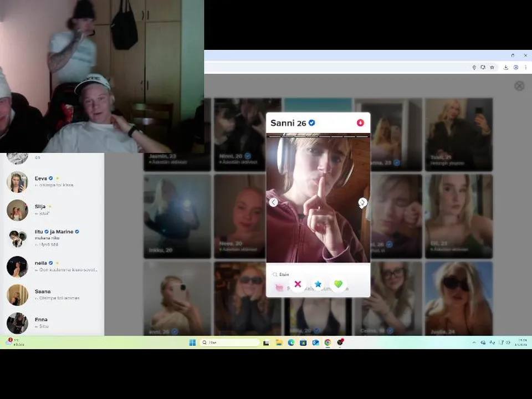Click the pink Nope X button
The width and height of the screenshot is (532, 399).
298,284
